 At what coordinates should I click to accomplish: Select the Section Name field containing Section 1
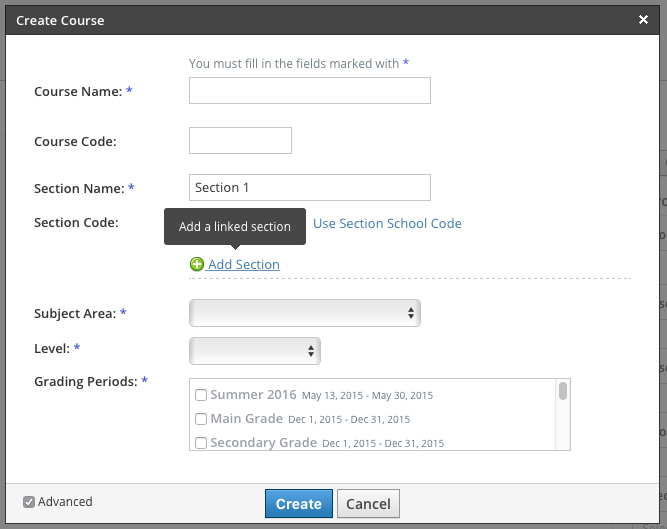click(309, 188)
